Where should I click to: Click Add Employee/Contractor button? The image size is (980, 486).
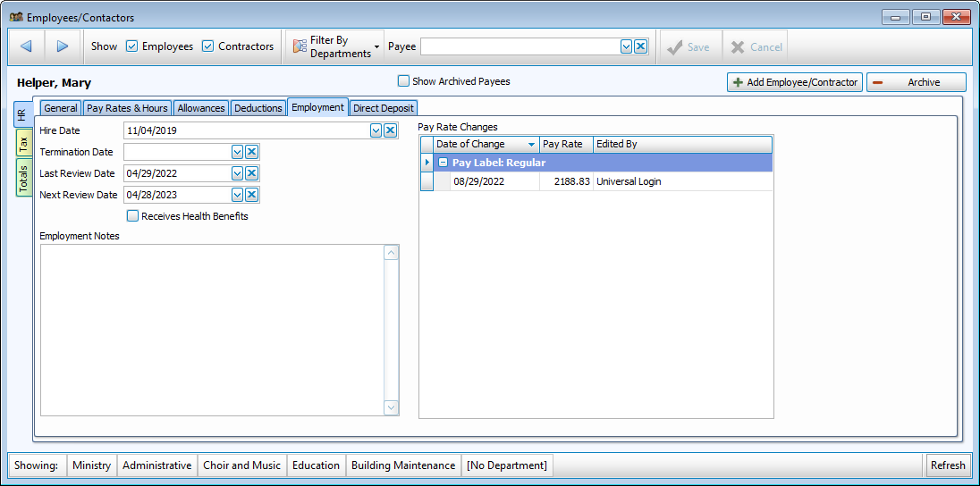(x=795, y=82)
